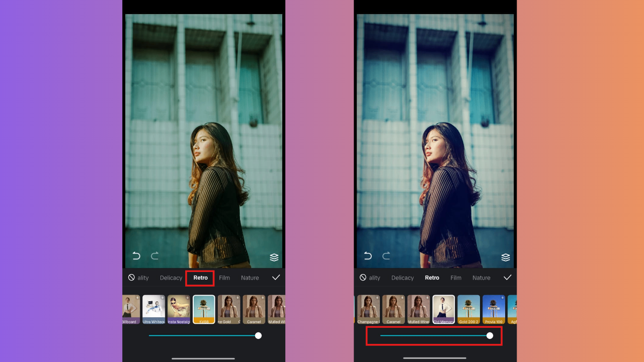This screenshot has width=644, height=362.
Task: Click the filter intensity slider handle on the right phone
Action: click(490, 335)
